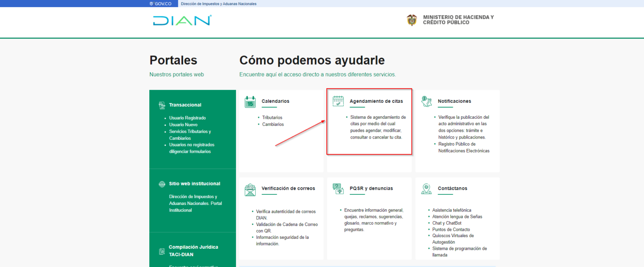Select the Cambiarios link under Calendarios
Image resolution: width=644 pixels, height=267 pixels.
click(273, 124)
